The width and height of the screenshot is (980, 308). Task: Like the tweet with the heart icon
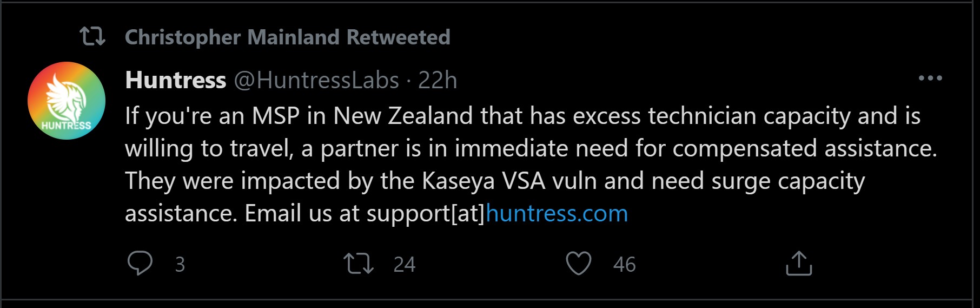pos(578,264)
